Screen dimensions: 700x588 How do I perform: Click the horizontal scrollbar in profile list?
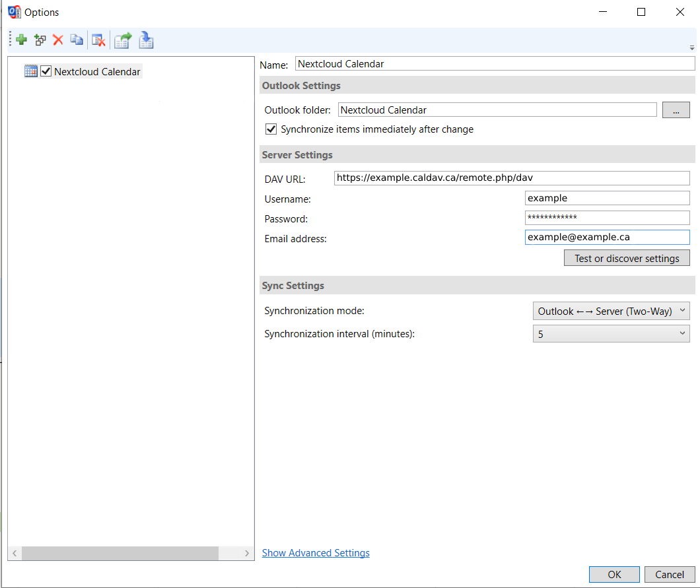pos(120,553)
